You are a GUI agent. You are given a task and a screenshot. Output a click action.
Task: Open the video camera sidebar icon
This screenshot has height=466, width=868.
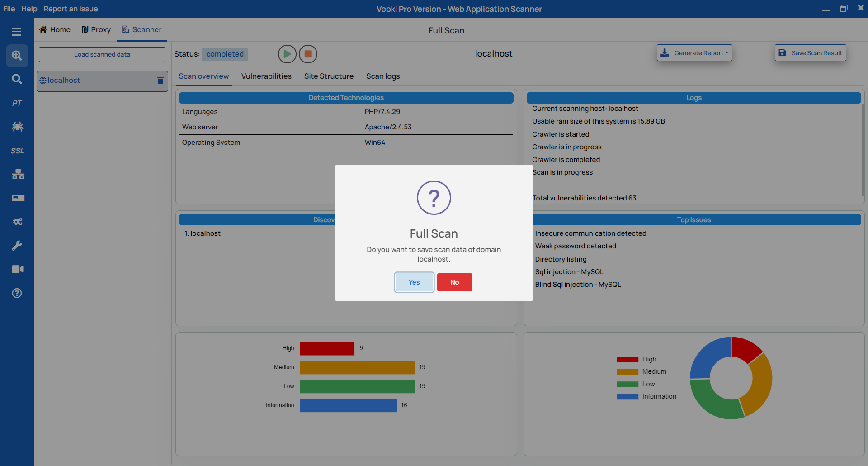click(18, 269)
